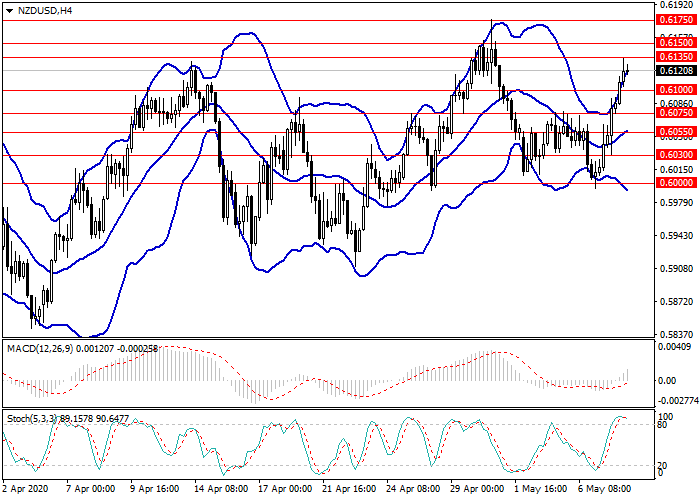This screenshot has height=500, width=700.
Task: Select the 29 Apr 00:00 time label
Action: click(x=475, y=491)
